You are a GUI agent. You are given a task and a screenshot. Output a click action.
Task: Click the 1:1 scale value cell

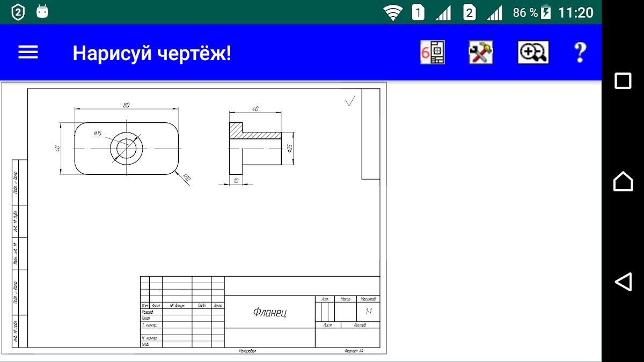tap(368, 312)
